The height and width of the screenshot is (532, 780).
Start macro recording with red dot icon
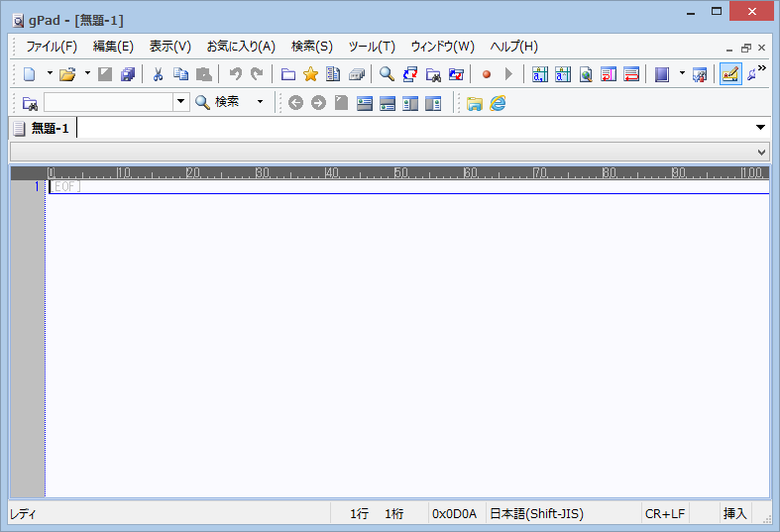(486, 74)
